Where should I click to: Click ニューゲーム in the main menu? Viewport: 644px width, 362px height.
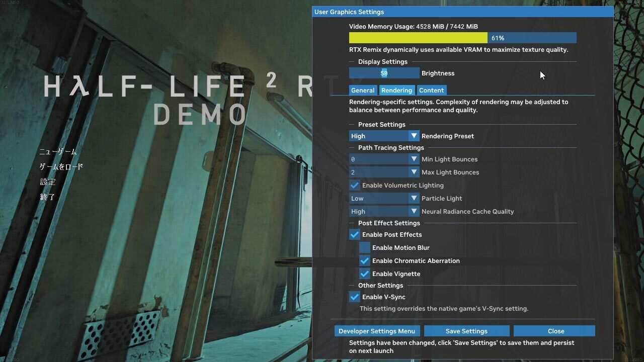pyautogui.click(x=58, y=152)
